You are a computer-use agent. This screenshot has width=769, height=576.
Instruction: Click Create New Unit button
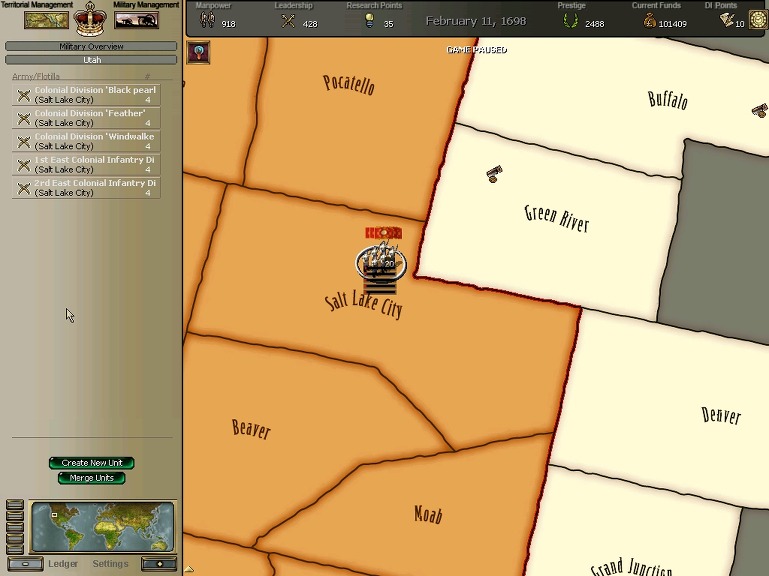tap(92, 463)
